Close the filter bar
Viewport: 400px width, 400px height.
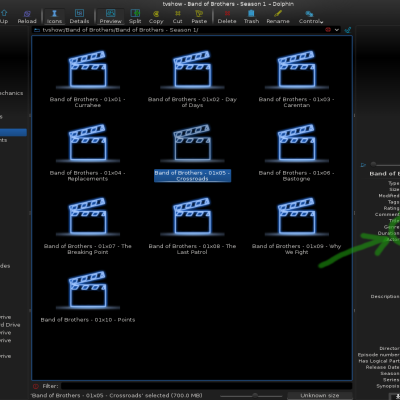click(x=36, y=386)
